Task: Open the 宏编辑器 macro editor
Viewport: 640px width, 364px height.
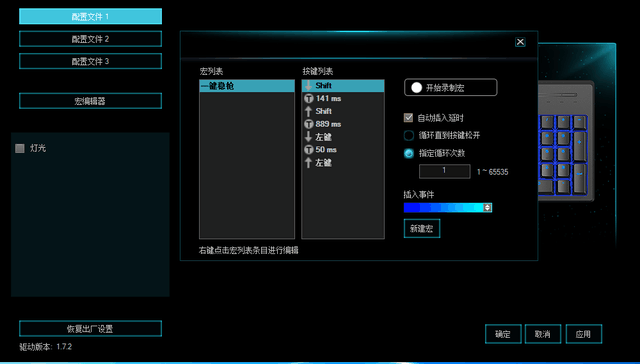Action: click(90, 101)
